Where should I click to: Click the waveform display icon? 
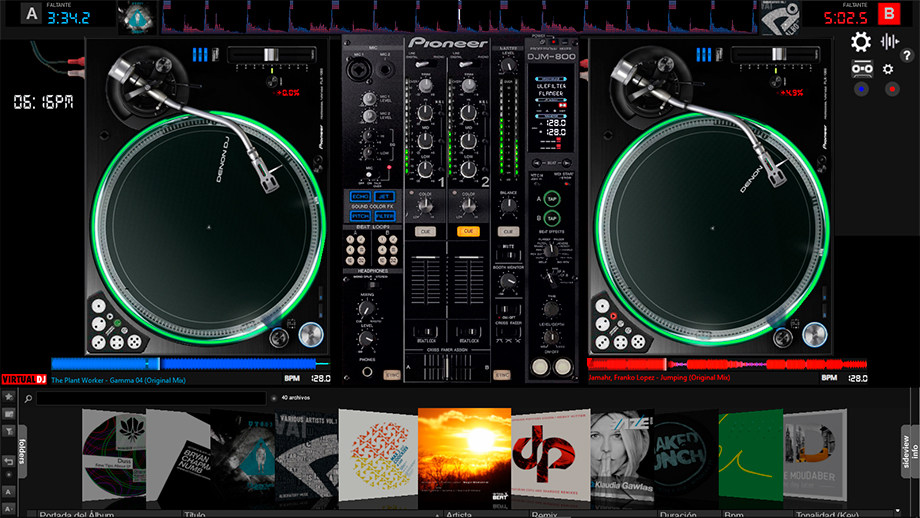click(x=889, y=42)
